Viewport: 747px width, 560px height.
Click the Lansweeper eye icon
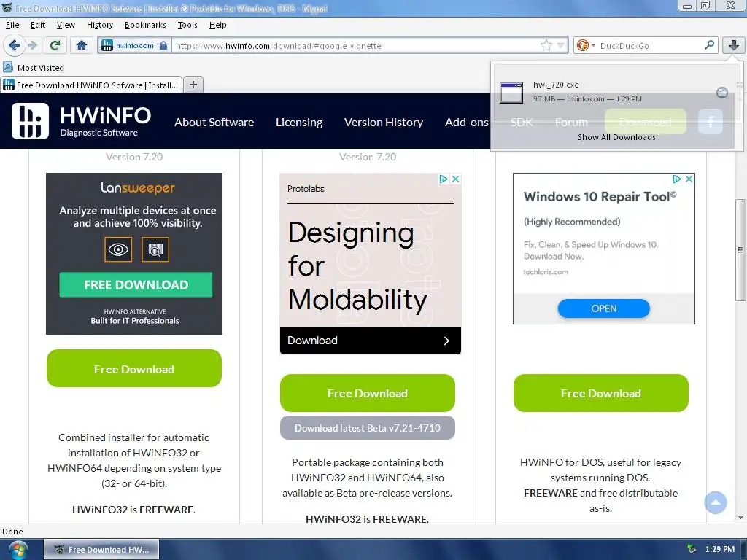coord(118,249)
